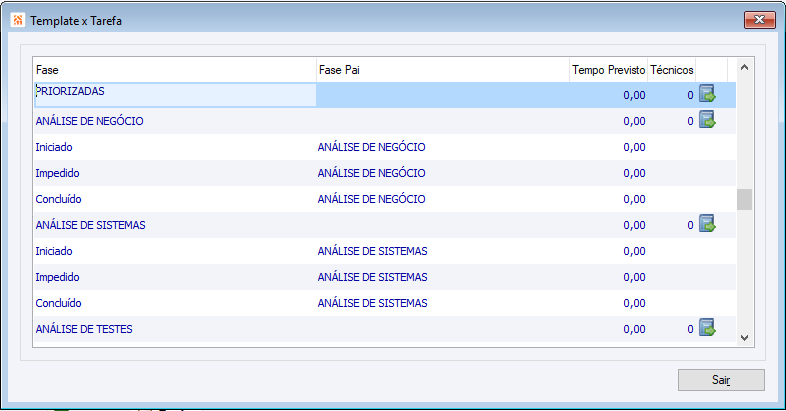Viewport: 786px width, 411px height.
Task: Select the ANÁLISE DE NEGÓCIO phase row
Action: pyautogui.click(x=384, y=121)
